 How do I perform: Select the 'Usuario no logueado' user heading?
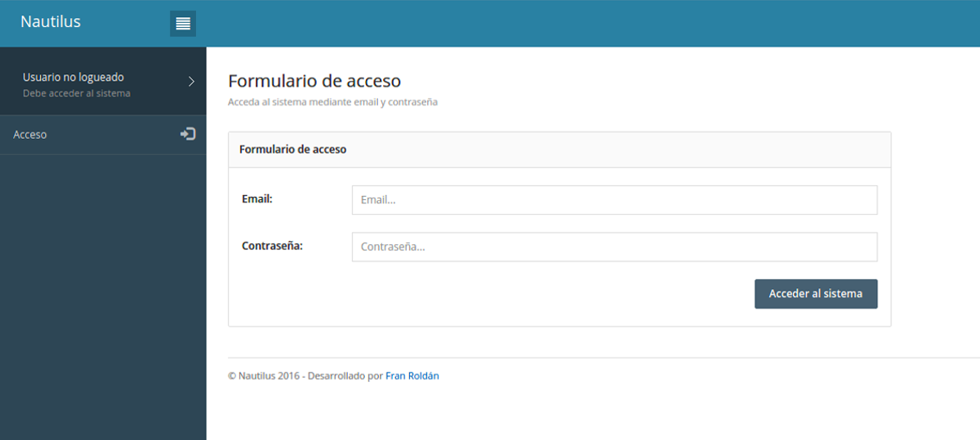click(73, 77)
